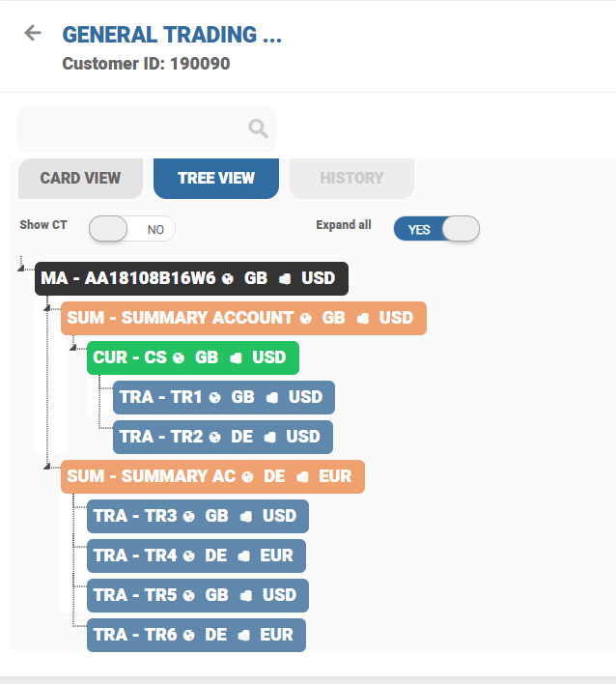Collapse the CUR - CS node arrow
This screenshot has width=616, height=684.
[73, 347]
